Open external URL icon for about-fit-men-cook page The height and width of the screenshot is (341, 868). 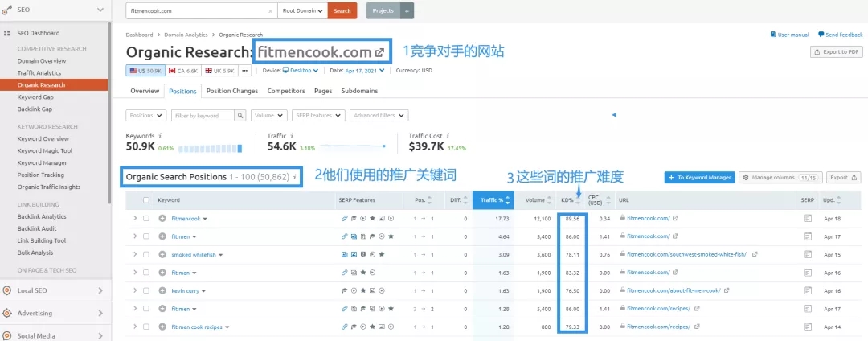[x=724, y=290]
